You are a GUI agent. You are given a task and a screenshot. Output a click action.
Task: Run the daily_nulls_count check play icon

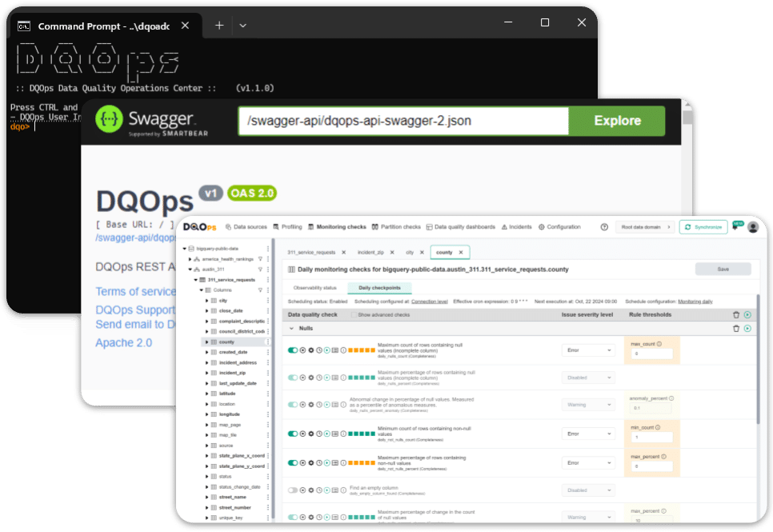pos(326,350)
